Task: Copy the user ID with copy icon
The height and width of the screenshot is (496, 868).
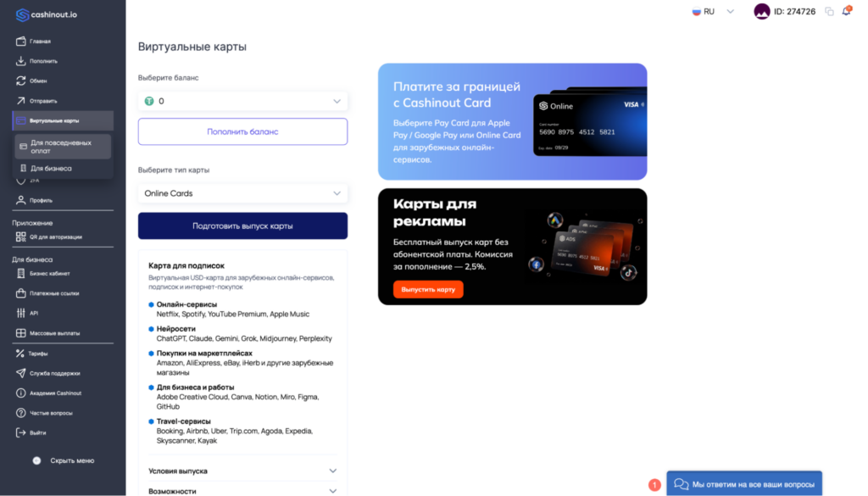Action: [x=829, y=12]
